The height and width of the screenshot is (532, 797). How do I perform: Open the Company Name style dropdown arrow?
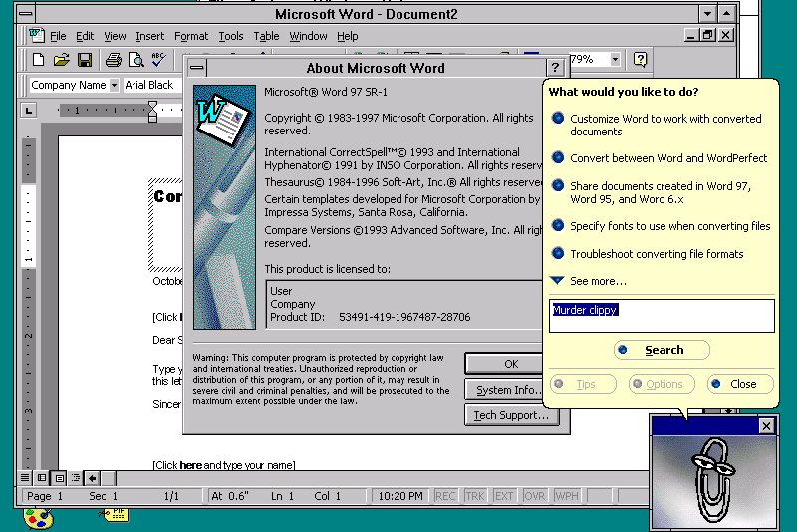point(114,85)
